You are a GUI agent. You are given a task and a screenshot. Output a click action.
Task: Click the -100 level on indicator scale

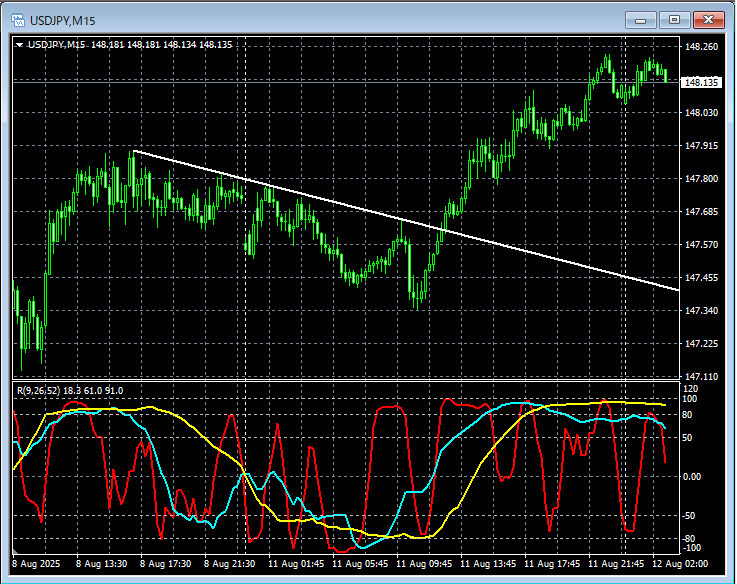(x=691, y=548)
